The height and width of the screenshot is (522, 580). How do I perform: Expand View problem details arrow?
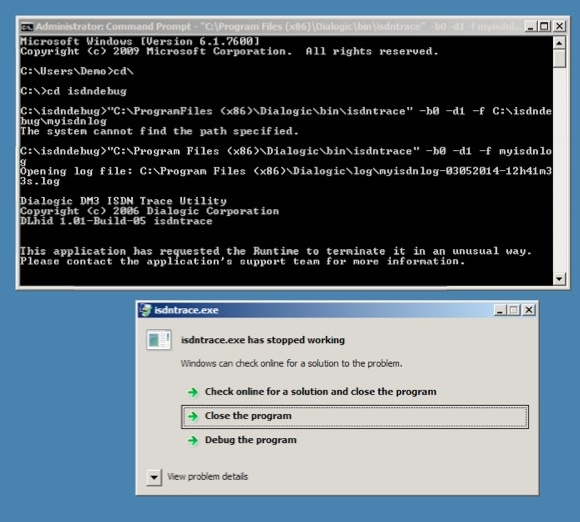[x=154, y=477]
